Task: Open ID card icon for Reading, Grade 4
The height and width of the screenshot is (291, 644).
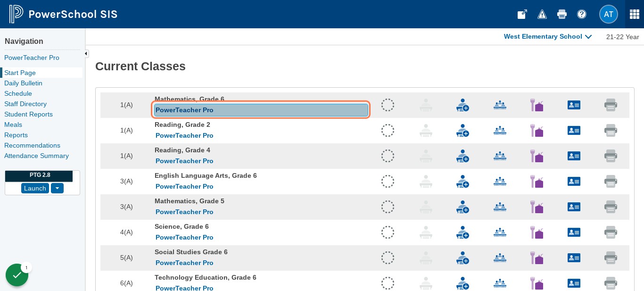Action: coord(574,156)
